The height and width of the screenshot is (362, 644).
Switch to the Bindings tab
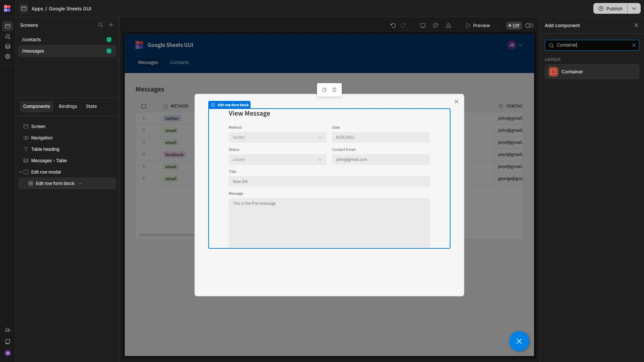[x=68, y=106]
